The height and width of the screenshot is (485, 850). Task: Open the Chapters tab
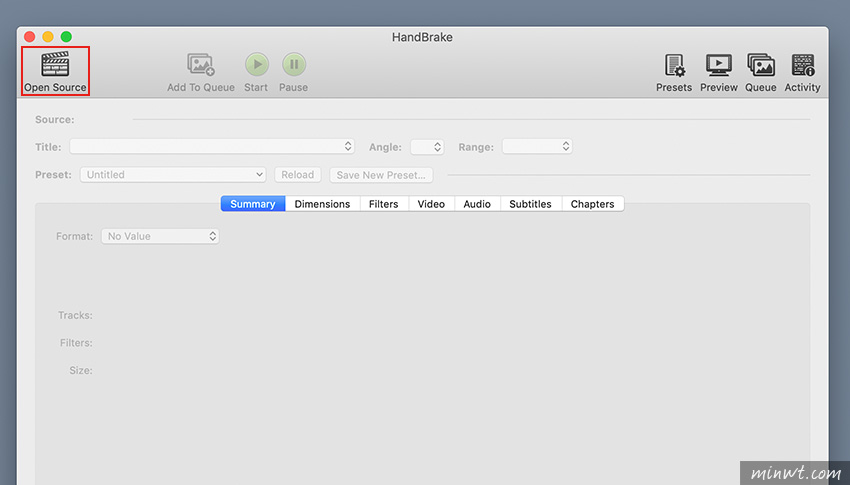[x=593, y=204]
